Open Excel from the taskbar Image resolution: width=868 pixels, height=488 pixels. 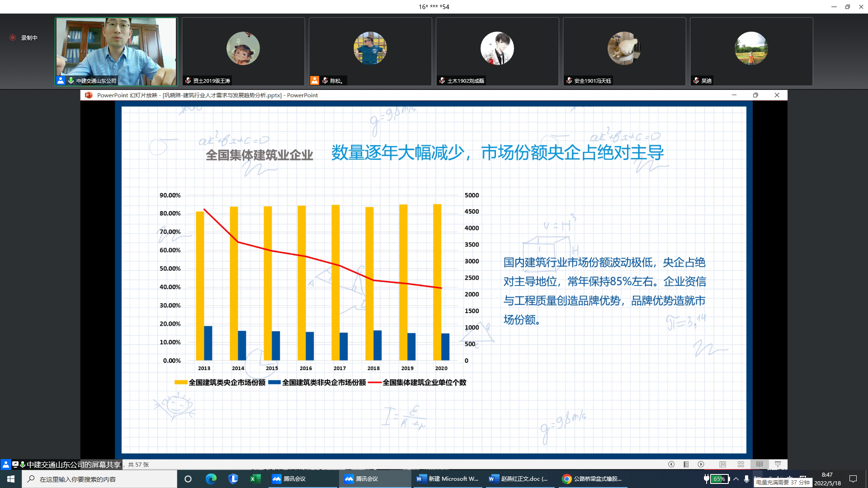tap(255, 479)
